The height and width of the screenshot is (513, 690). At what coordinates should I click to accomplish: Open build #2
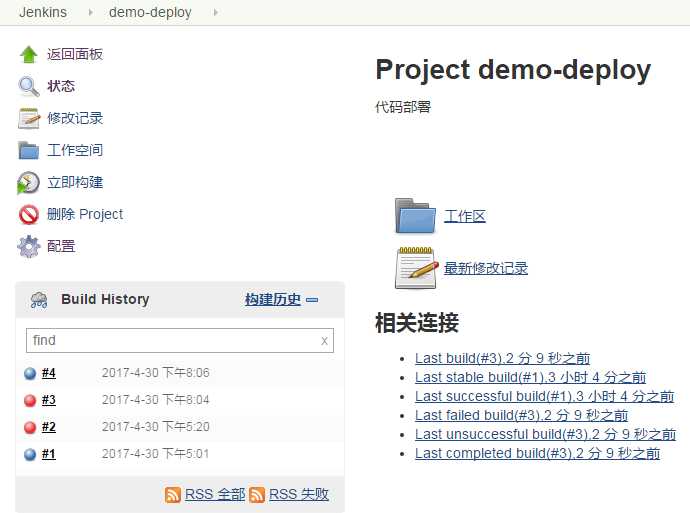pyautogui.click(x=49, y=427)
